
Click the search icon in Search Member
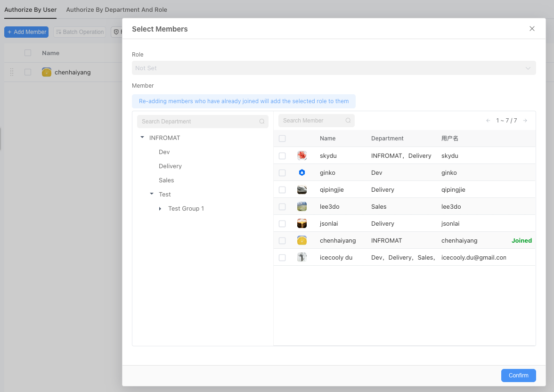click(x=348, y=121)
